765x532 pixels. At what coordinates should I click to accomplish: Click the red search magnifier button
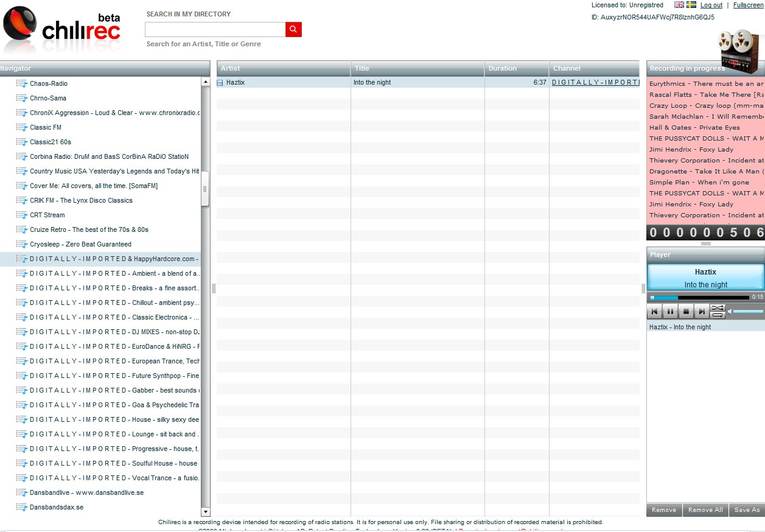tap(293, 29)
